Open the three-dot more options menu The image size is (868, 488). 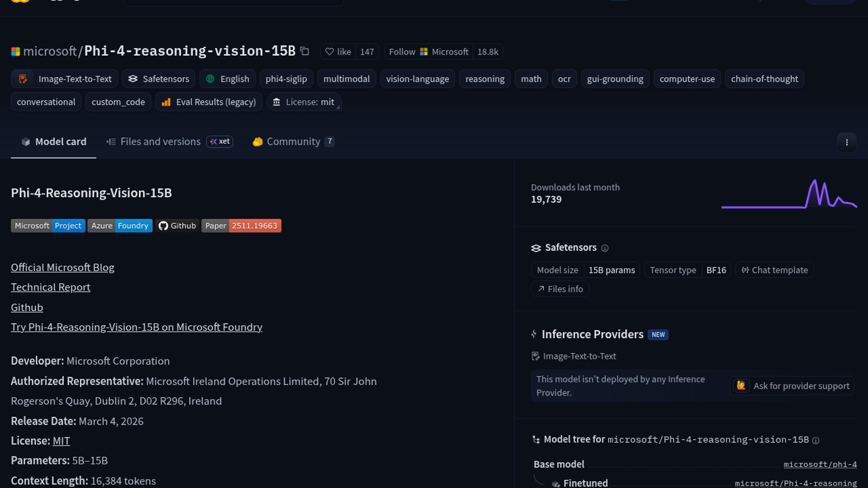[847, 142]
